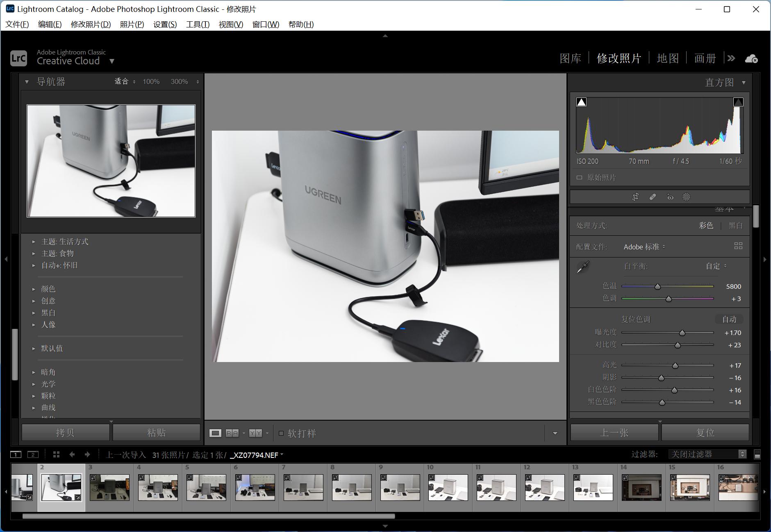The image size is (771, 532).
Task: Click the 复位 reset button
Action: point(705,432)
